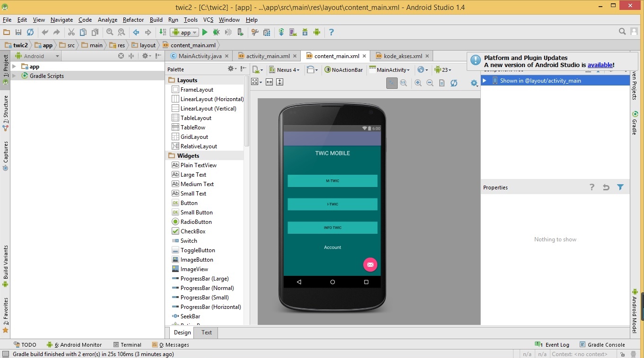
Task: Expand Shown in @layout/activity_main node
Action: pyautogui.click(x=484, y=81)
